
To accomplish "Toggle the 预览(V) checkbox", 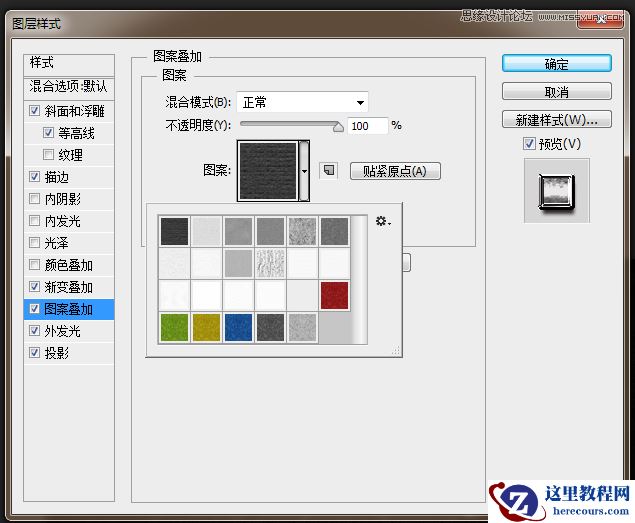I will click(x=529, y=143).
